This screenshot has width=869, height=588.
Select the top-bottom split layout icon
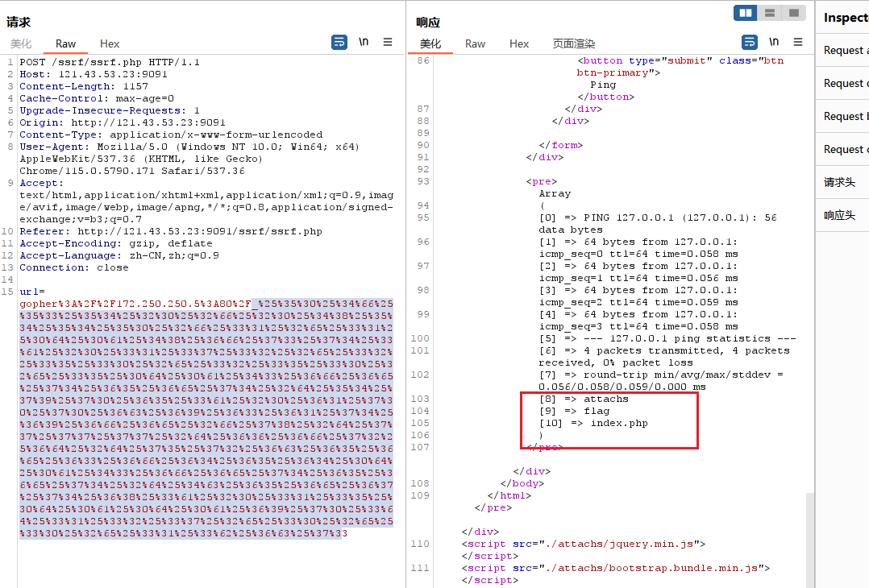click(770, 13)
